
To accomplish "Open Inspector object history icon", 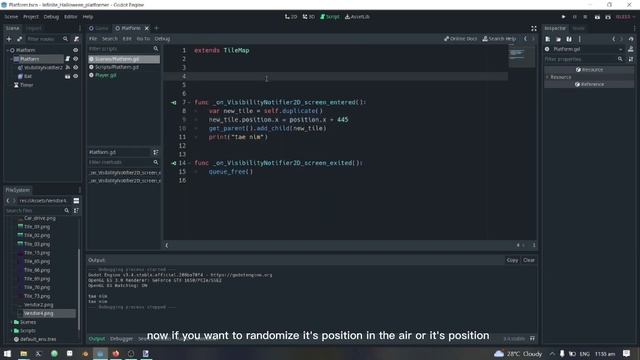I will pos(631,39).
